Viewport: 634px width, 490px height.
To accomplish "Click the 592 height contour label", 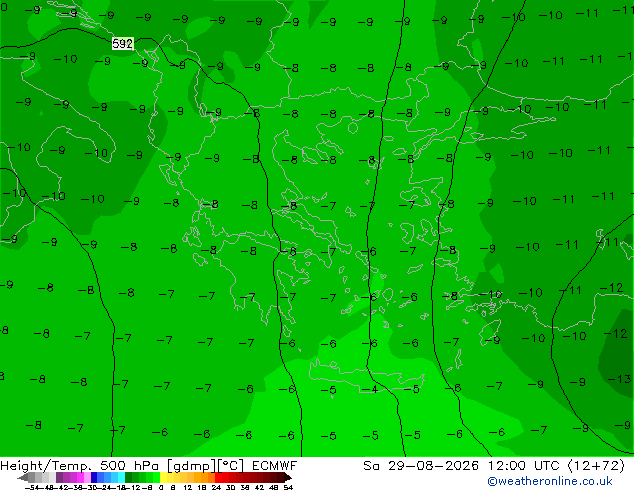I will [123, 43].
